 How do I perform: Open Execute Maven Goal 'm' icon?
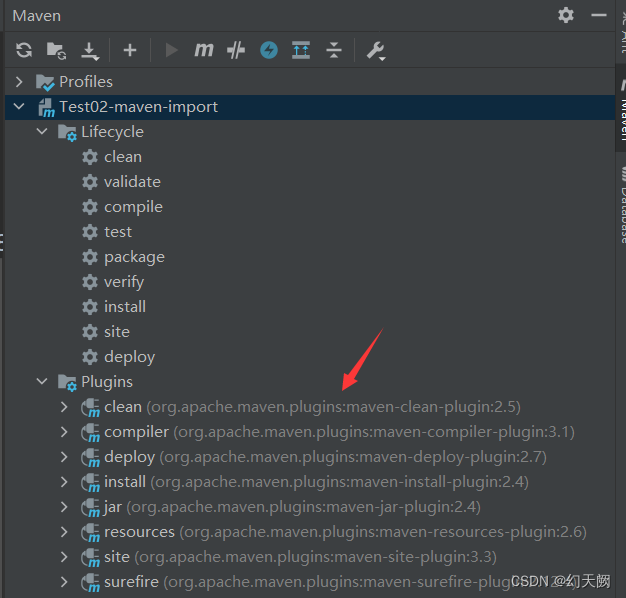point(204,50)
